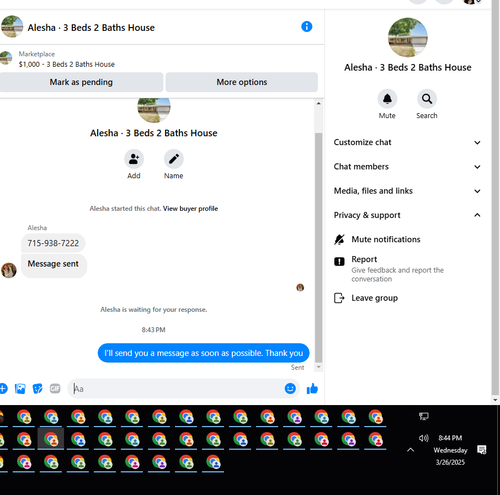Open the GIF picker icon
Image resolution: width=500 pixels, height=495 pixels.
[55, 388]
